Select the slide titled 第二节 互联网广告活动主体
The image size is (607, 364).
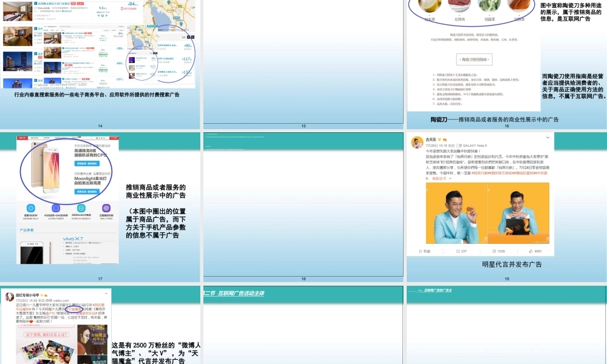[x=303, y=325]
